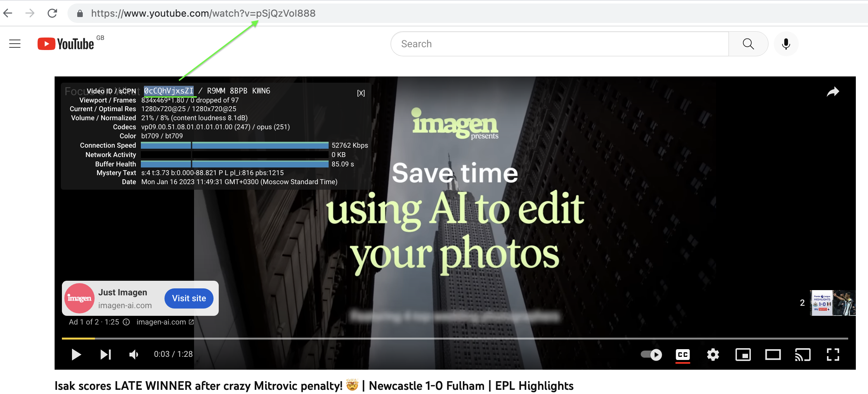
Task: Toggle closed captions (CC) button
Action: 683,354
